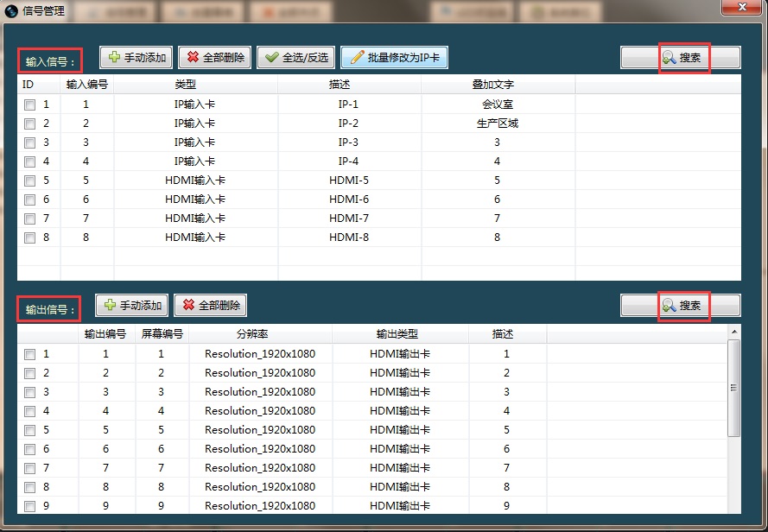Click the red X icon to delete all inputs
The image size is (768, 532).
tap(192, 58)
